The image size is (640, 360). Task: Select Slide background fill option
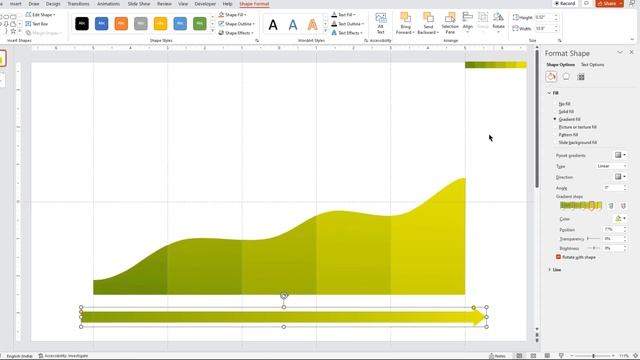[x=575, y=142]
